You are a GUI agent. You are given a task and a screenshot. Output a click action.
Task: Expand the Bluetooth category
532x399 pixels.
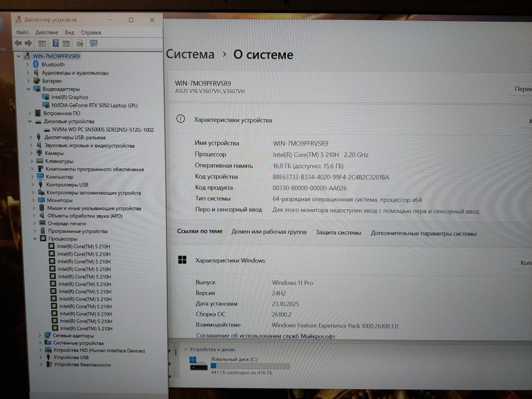[28, 64]
